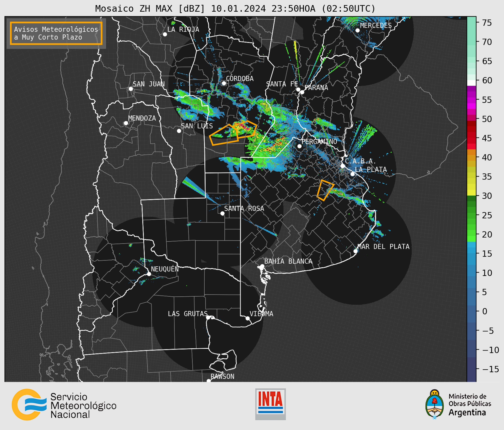Click the Servicio Meteorológico Nacional text
Screen dimensions: 504x430
83,406
